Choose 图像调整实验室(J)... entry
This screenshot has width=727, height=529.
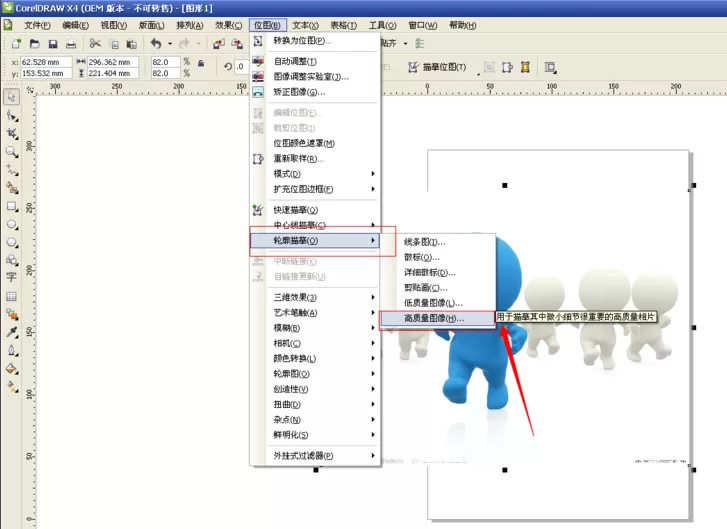[315, 76]
